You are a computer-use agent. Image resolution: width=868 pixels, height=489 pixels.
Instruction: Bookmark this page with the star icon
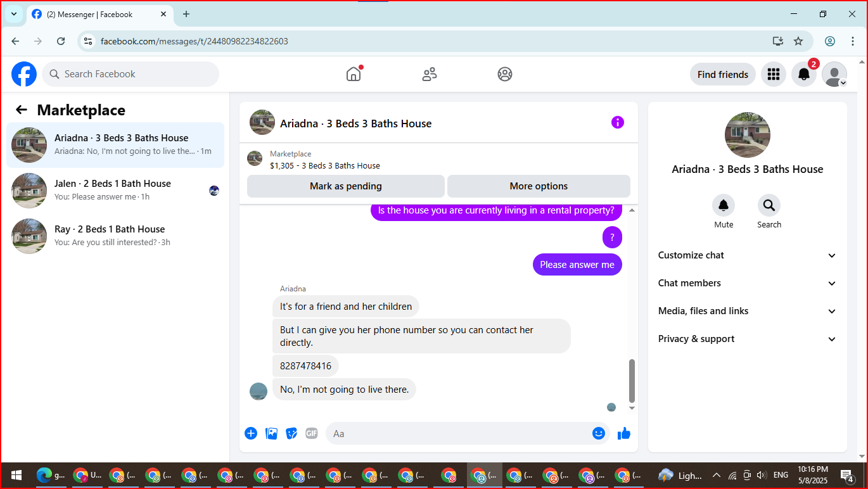pyautogui.click(x=798, y=41)
